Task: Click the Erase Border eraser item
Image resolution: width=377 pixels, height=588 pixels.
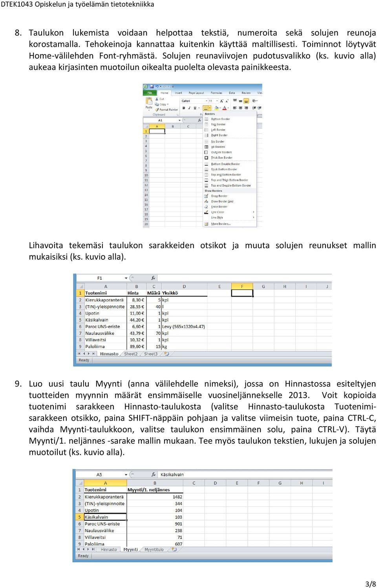Action: 230,207
